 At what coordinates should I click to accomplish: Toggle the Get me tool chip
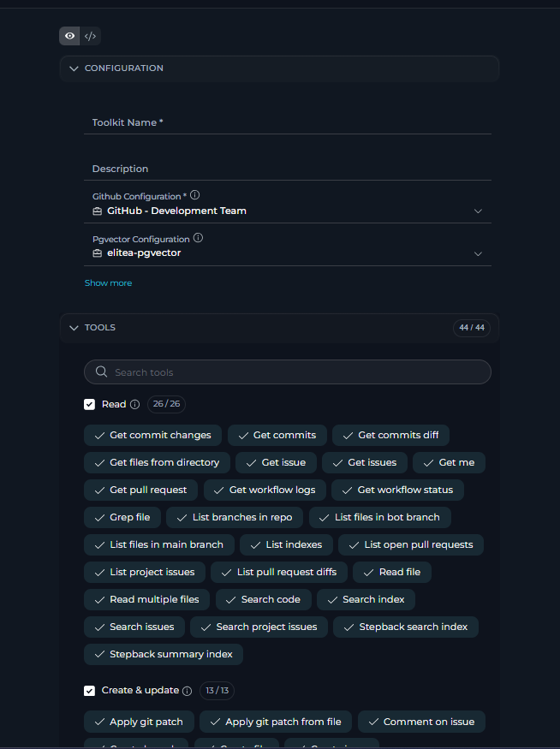coord(450,462)
